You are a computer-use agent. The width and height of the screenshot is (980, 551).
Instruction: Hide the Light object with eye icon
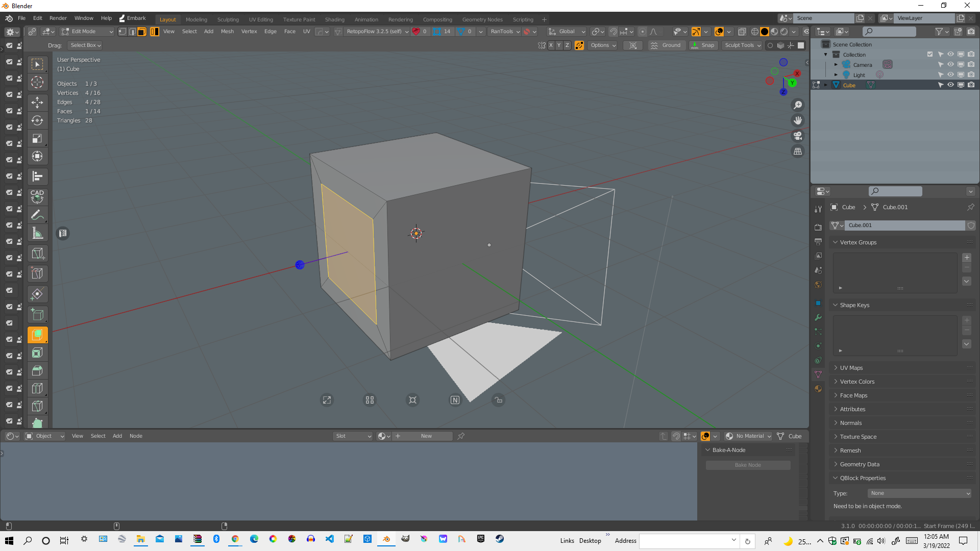click(x=950, y=75)
